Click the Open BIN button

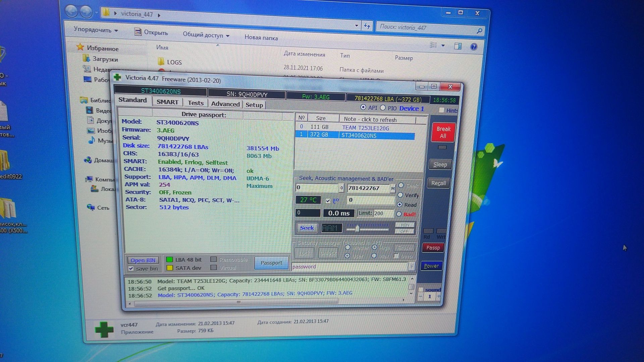click(143, 260)
